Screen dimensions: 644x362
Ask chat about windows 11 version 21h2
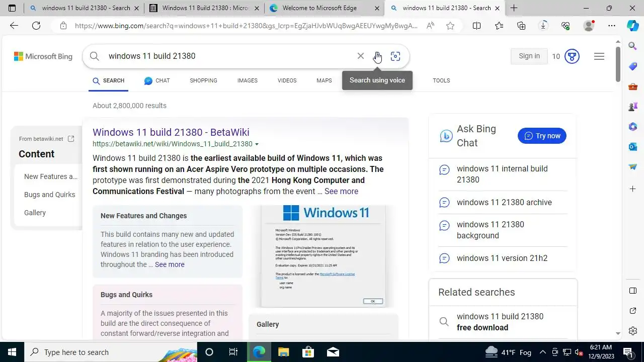[x=503, y=258]
